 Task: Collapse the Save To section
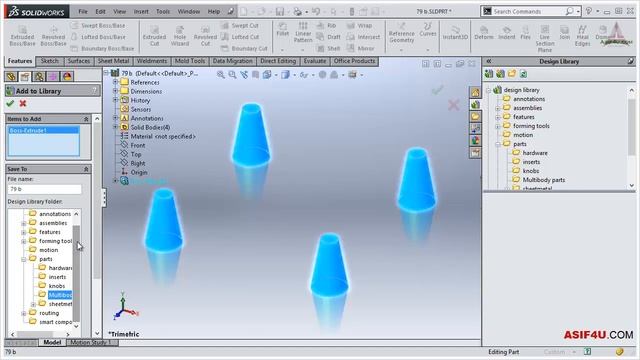(86, 169)
